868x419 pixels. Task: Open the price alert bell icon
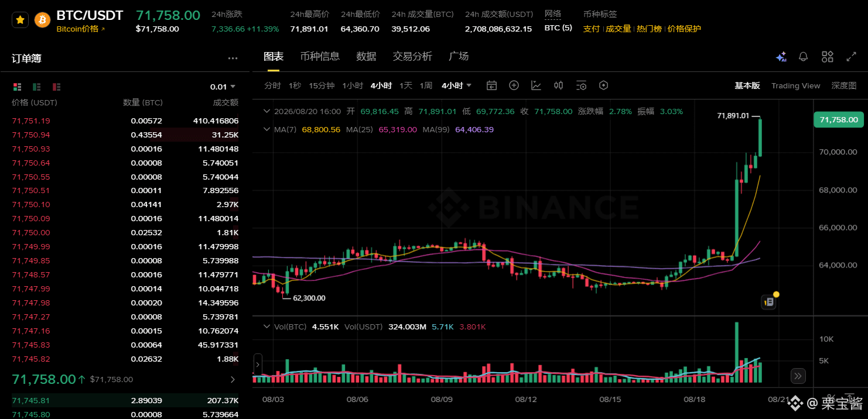point(804,57)
